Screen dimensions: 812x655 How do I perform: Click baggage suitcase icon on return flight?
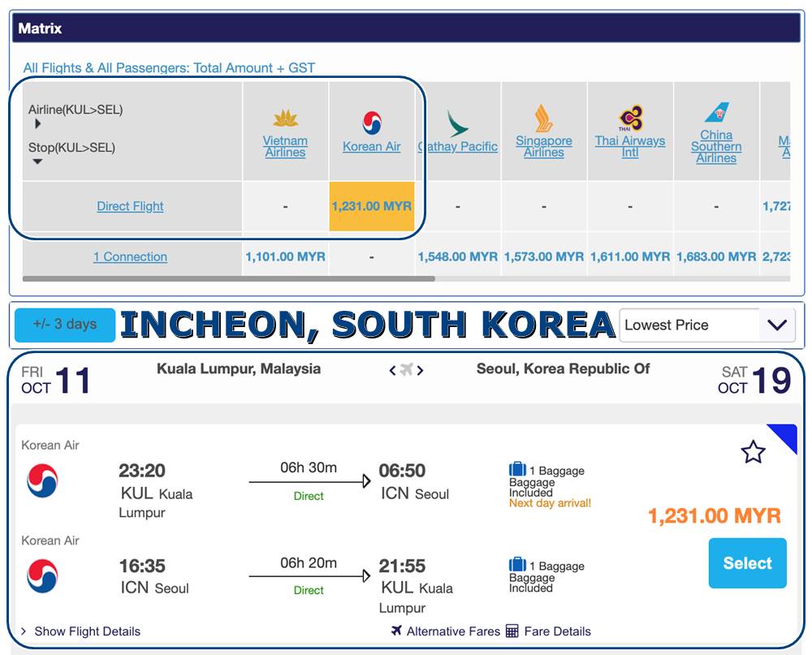(517, 564)
